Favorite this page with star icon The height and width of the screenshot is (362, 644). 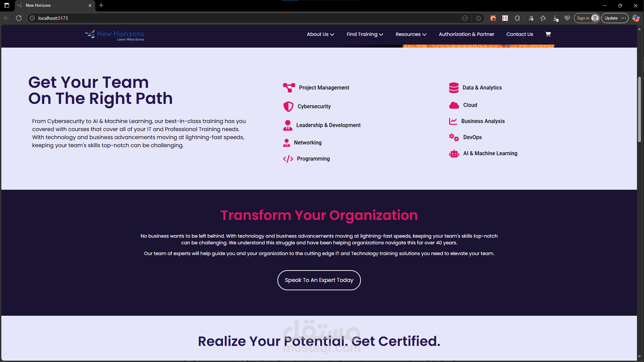coord(478,18)
